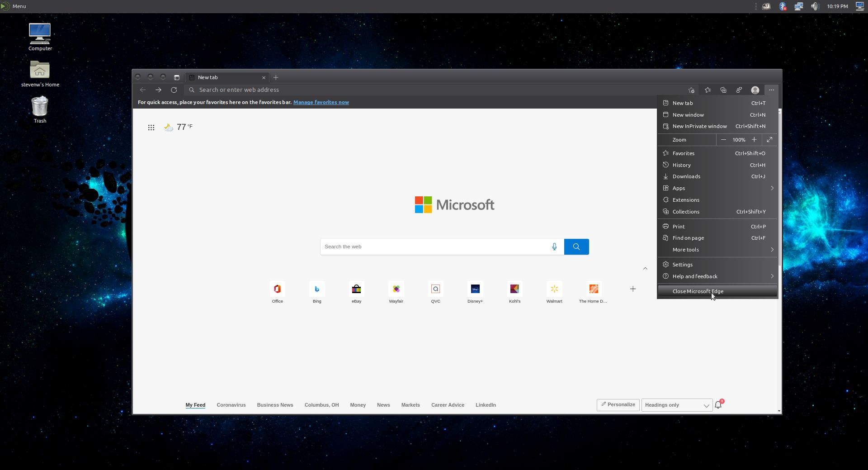Click the blue search magnifier button

[576, 247]
